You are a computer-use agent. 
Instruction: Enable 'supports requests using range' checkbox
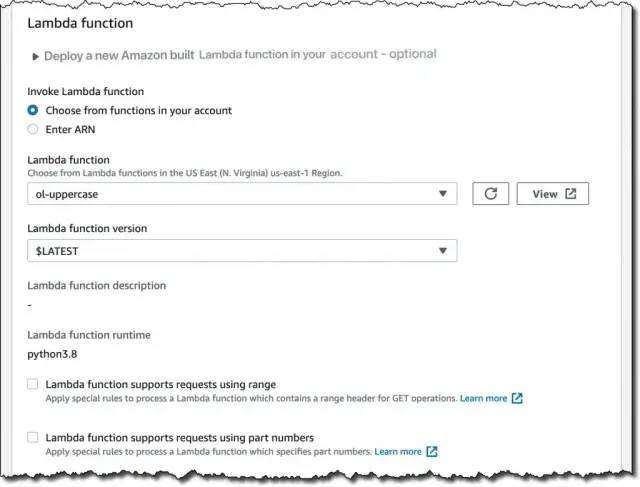pyautogui.click(x=33, y=384)
